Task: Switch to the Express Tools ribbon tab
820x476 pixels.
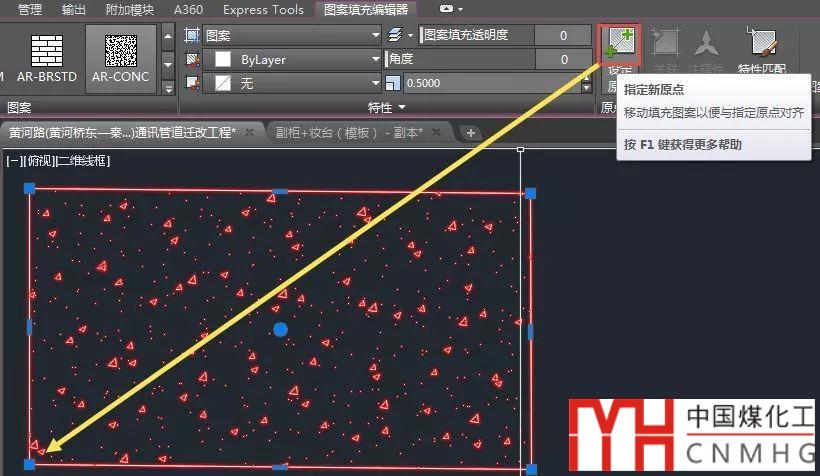Action: pos(263,9)
